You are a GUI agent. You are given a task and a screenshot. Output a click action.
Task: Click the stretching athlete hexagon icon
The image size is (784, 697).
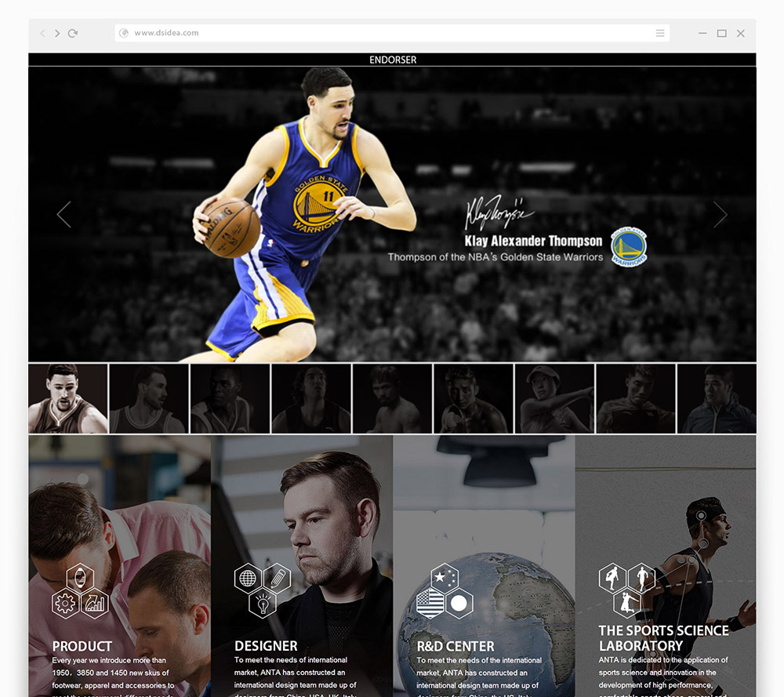[x=612, y=578]
